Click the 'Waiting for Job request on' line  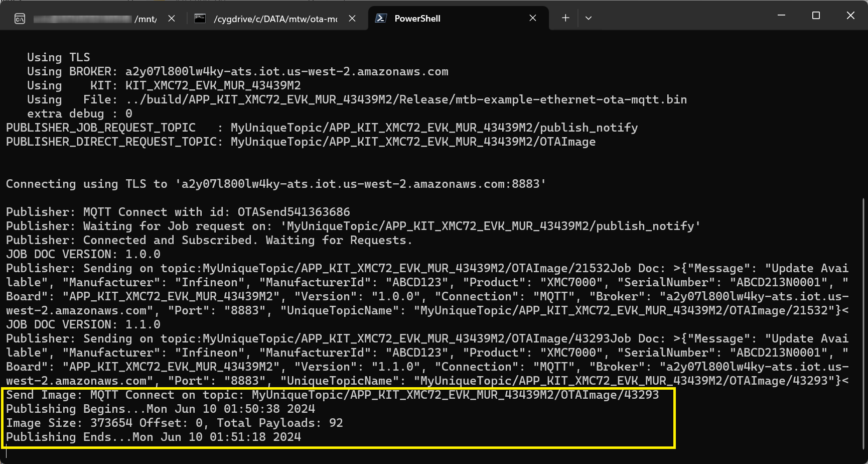[353, 226]
